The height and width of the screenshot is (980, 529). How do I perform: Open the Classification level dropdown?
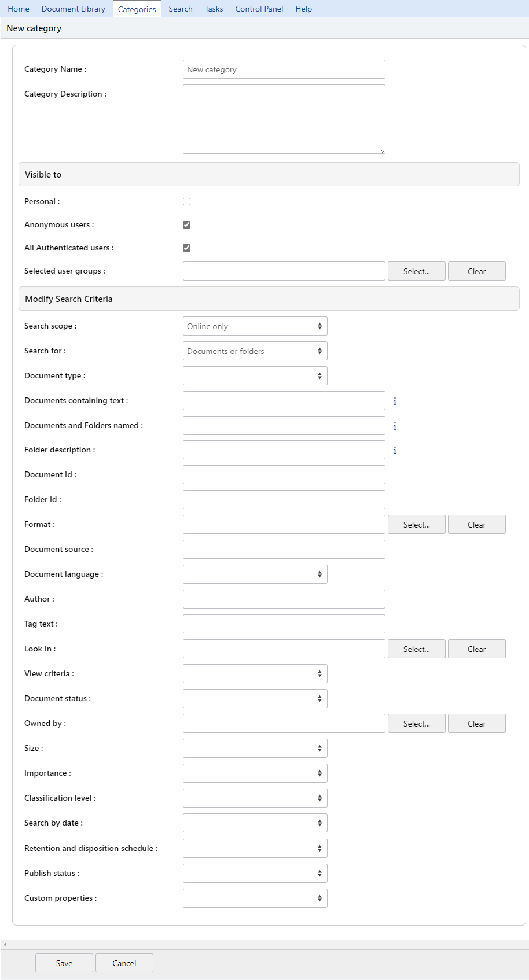point(255,798)
